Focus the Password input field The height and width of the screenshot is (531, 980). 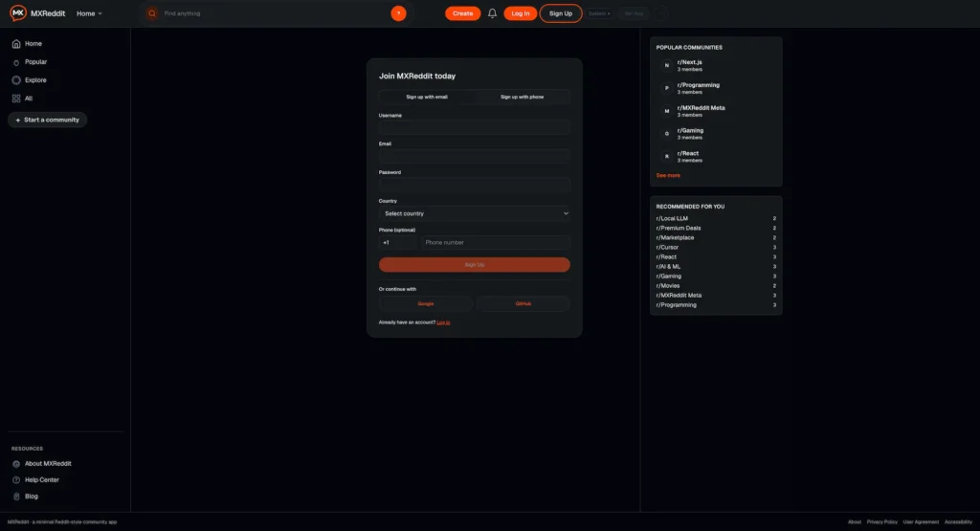point(475,185)
